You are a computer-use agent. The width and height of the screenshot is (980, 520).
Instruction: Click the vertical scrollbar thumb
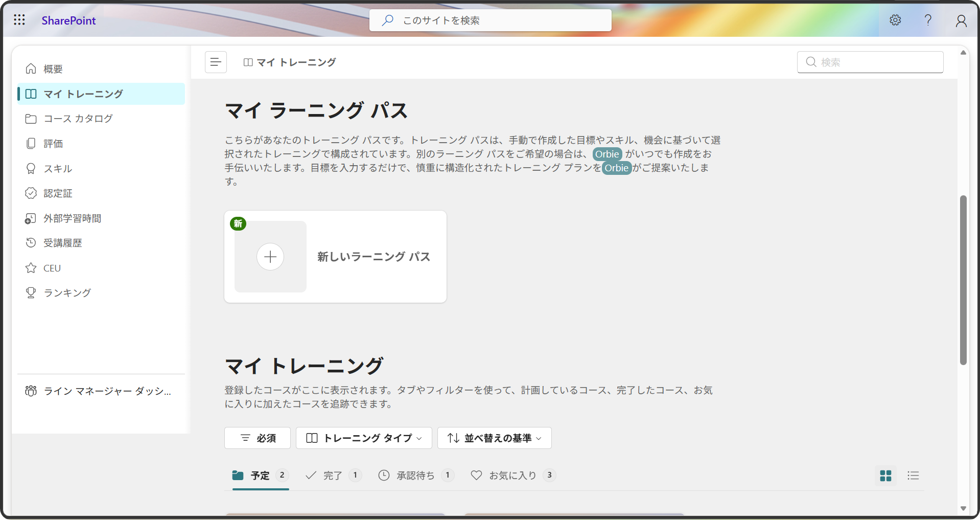pyautogui.click(x=963, y=280)
